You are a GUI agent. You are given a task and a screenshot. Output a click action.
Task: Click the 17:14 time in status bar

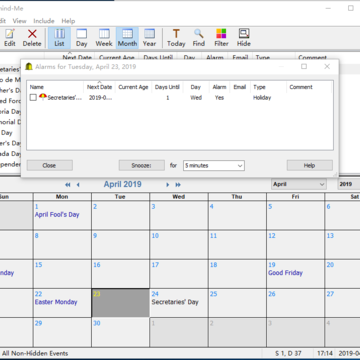click(x=324, y=353)
